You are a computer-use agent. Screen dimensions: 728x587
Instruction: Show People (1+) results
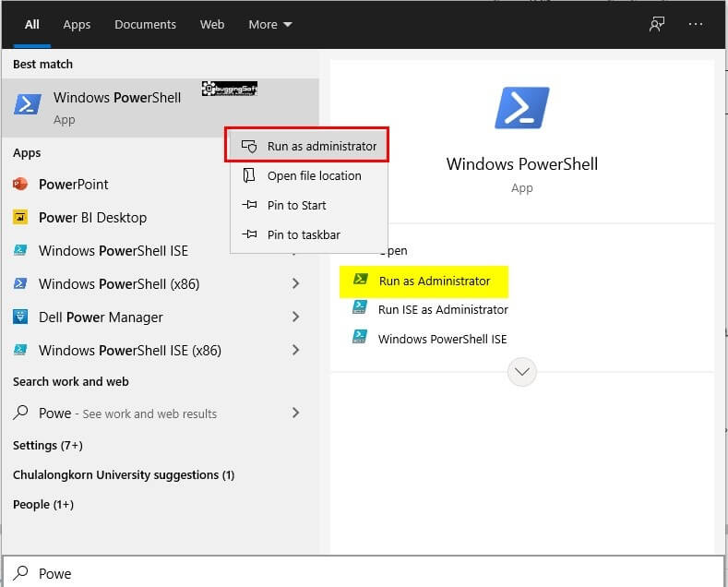coord(43,504)
